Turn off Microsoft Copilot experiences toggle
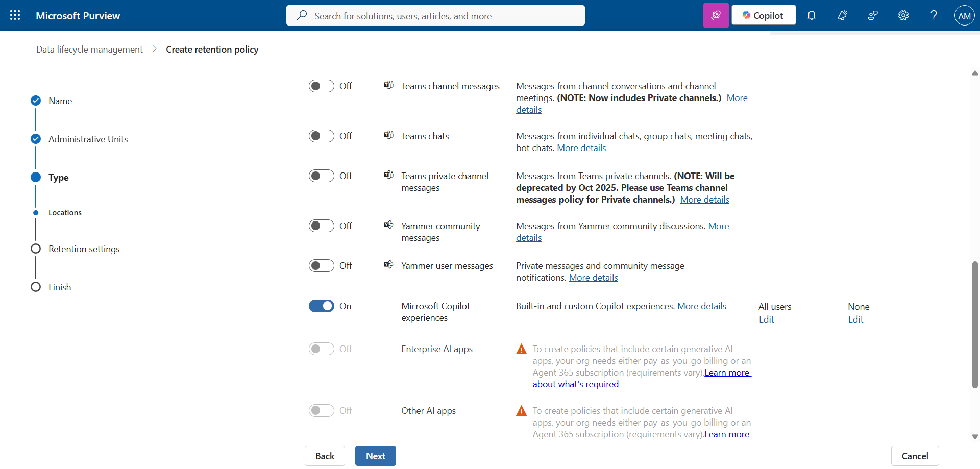Screen dimensions: 980x469 point(322,306)
